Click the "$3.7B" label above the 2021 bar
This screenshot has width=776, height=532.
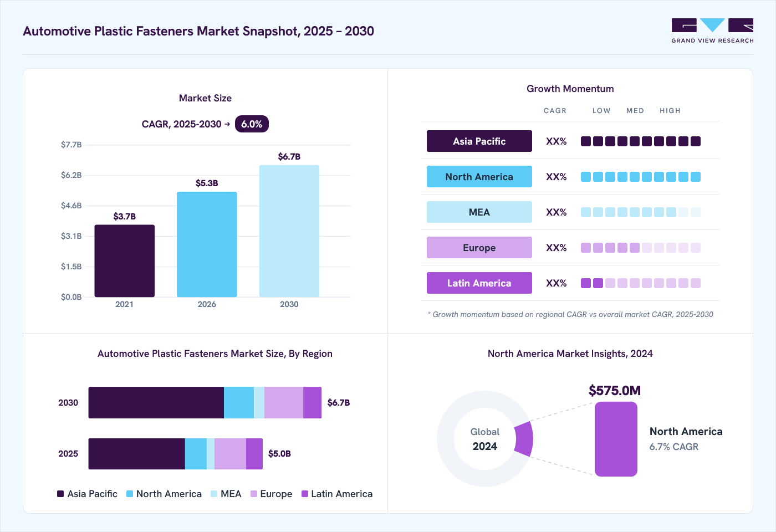pos(125,217)
